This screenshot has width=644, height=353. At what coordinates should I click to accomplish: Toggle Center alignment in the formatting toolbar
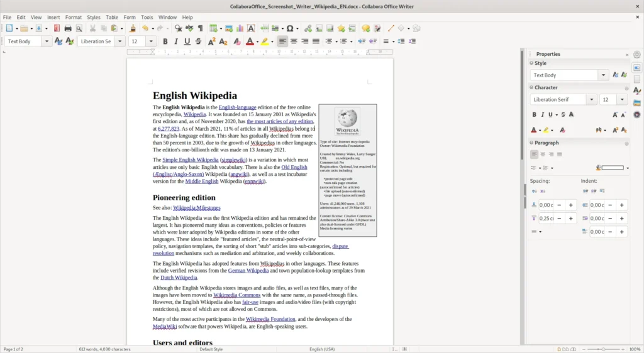tap(294, 41)
